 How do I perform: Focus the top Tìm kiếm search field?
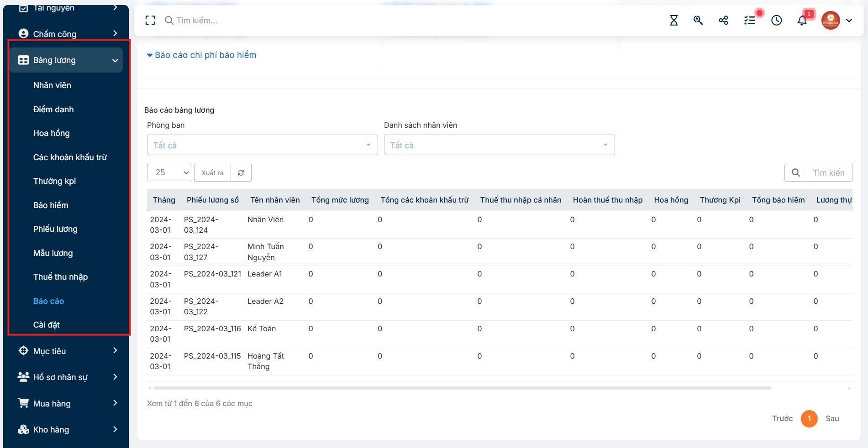click(x=197, y=20)
